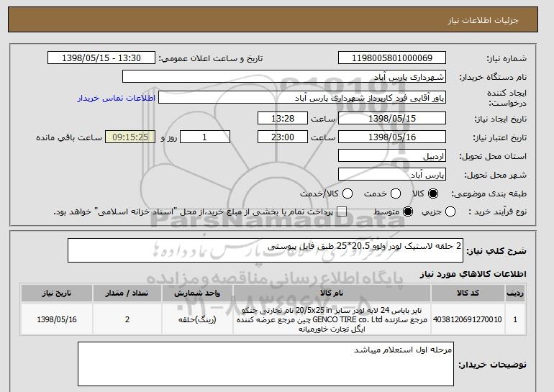Click the creation date field 1398/05/15
The image size is (554, 392).
click(x=392, y=118)
